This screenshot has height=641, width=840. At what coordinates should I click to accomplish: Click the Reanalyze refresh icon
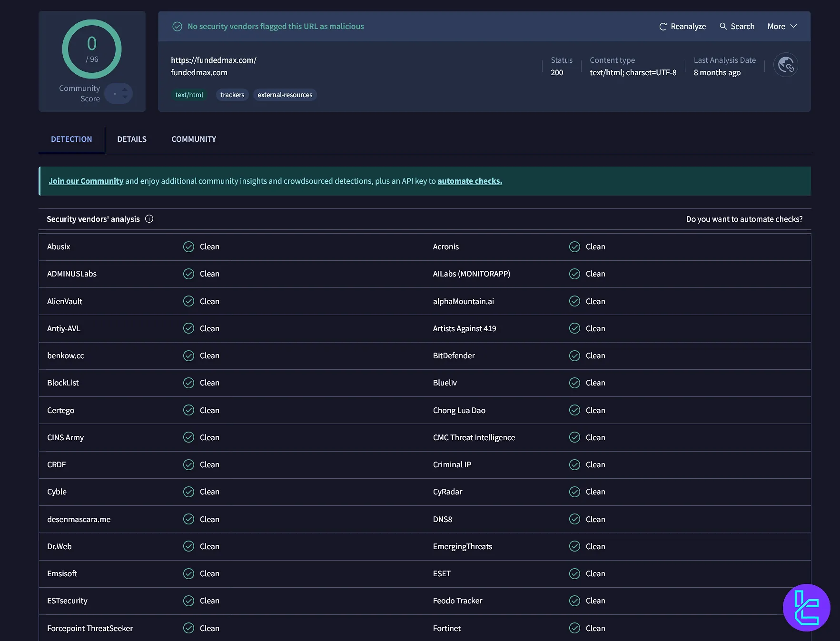point(663,27)
